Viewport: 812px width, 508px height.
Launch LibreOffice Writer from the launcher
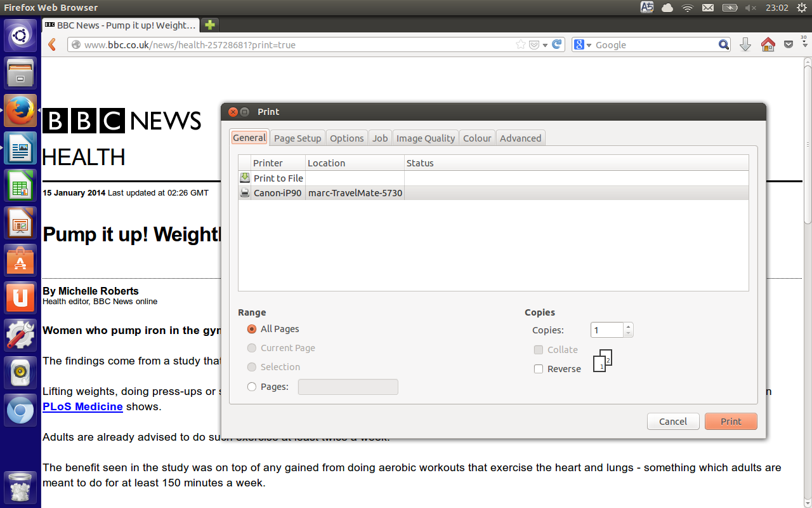pos(20,148)
